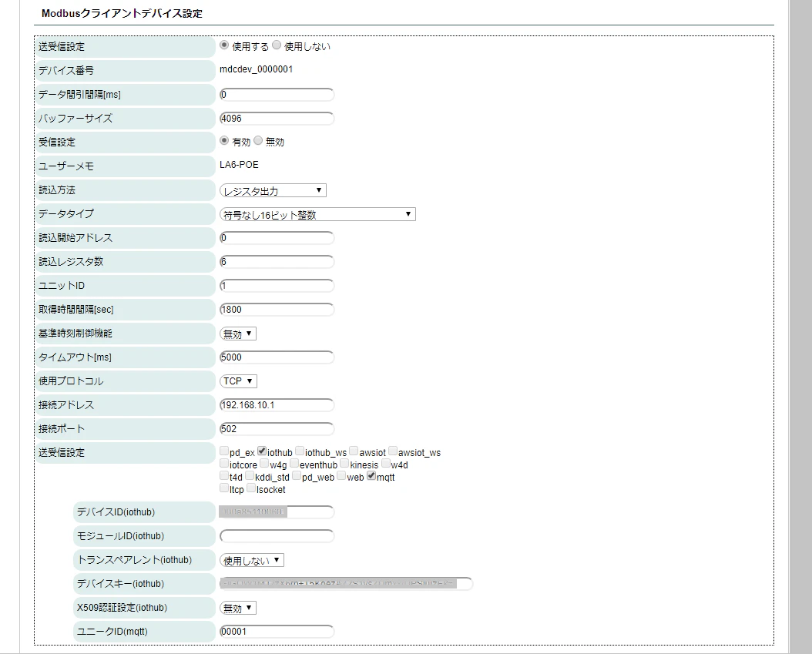The height and width of the screenshot is (654, 812).
Task: Tick the ltcp checkbox
Action: click(x=224, y=488)
